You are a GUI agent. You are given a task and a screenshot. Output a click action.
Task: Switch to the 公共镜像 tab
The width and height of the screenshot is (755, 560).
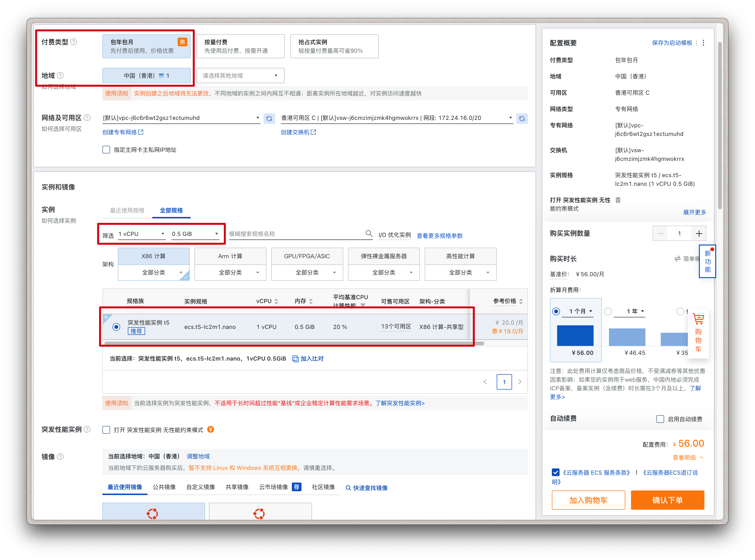point(164,487)
